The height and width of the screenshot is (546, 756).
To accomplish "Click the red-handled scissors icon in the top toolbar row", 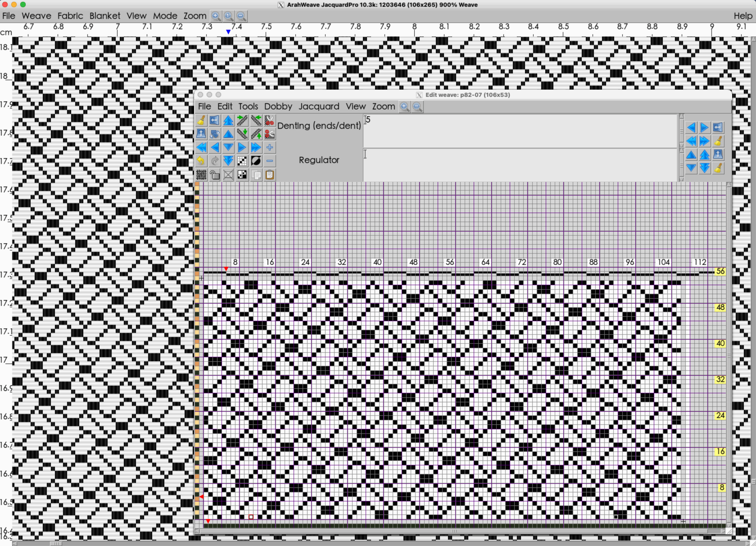I will click(269, 121).
